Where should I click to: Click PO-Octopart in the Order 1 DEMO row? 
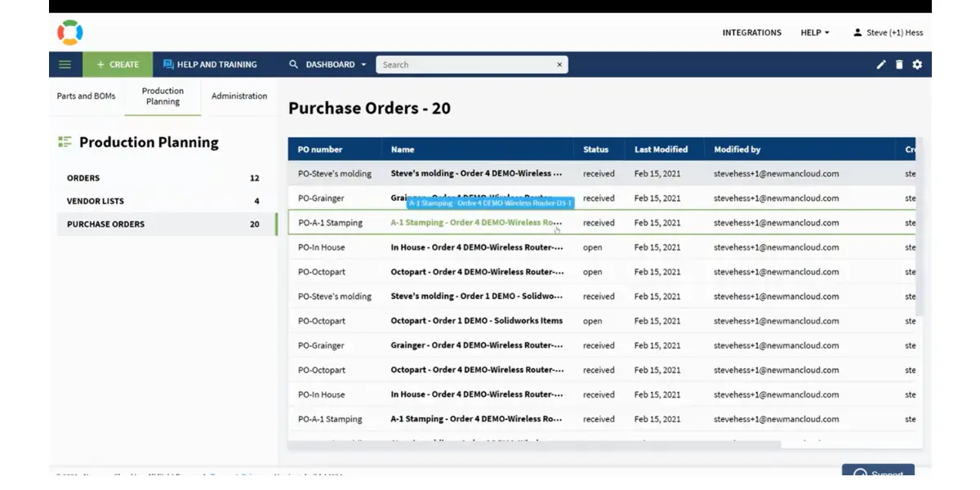(x=321, y=321)
